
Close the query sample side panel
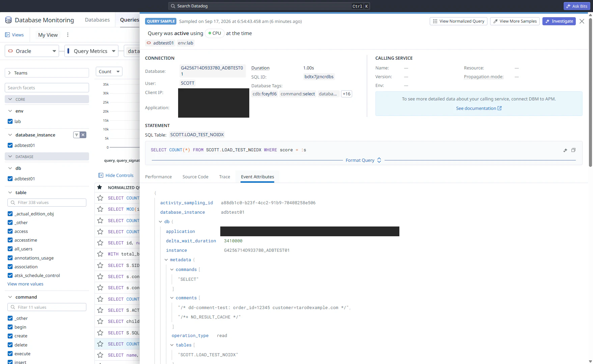(582, 21)
